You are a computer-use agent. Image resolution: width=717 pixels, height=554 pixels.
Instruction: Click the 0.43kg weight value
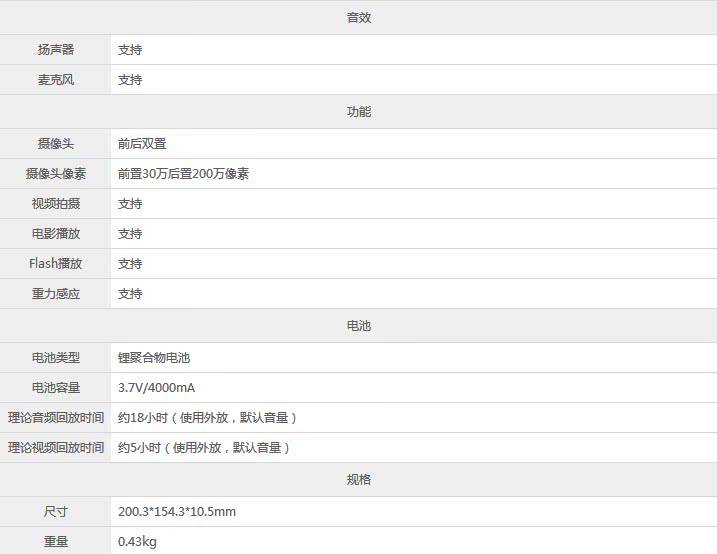click(137, 542)
